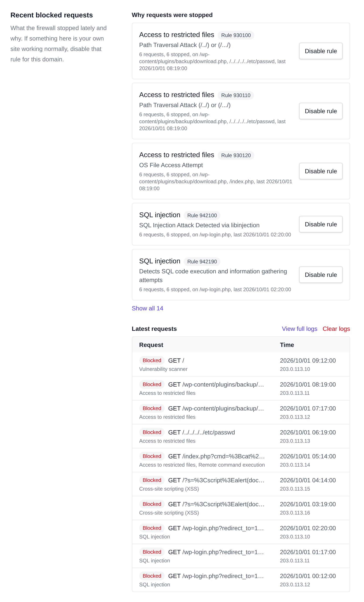Click the Rule 930120 badge

click(236, 155)
